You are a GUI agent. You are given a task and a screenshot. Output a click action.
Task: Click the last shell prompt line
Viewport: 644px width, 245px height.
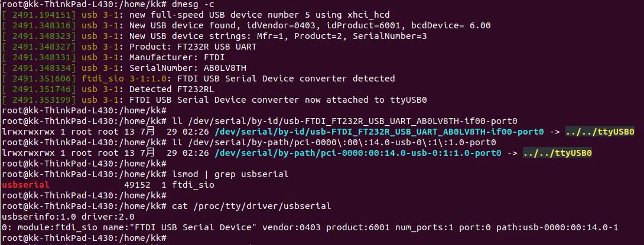[84, 238]
